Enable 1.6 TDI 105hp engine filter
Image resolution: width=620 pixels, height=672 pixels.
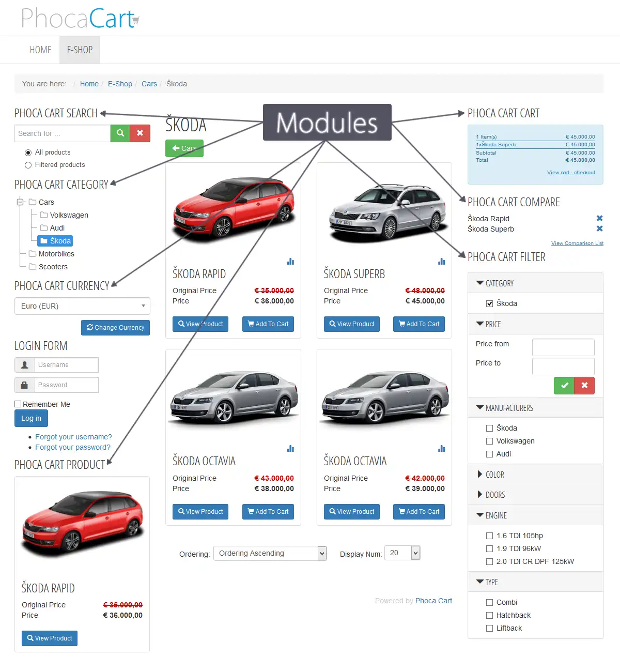click(489, 536)
